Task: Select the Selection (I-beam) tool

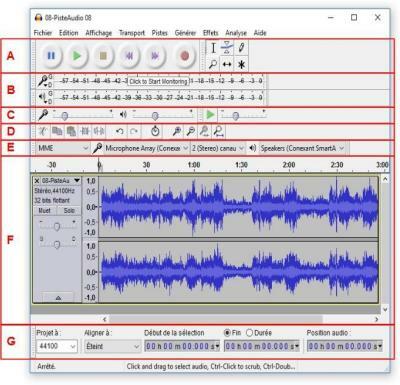Action: [213, 48]
